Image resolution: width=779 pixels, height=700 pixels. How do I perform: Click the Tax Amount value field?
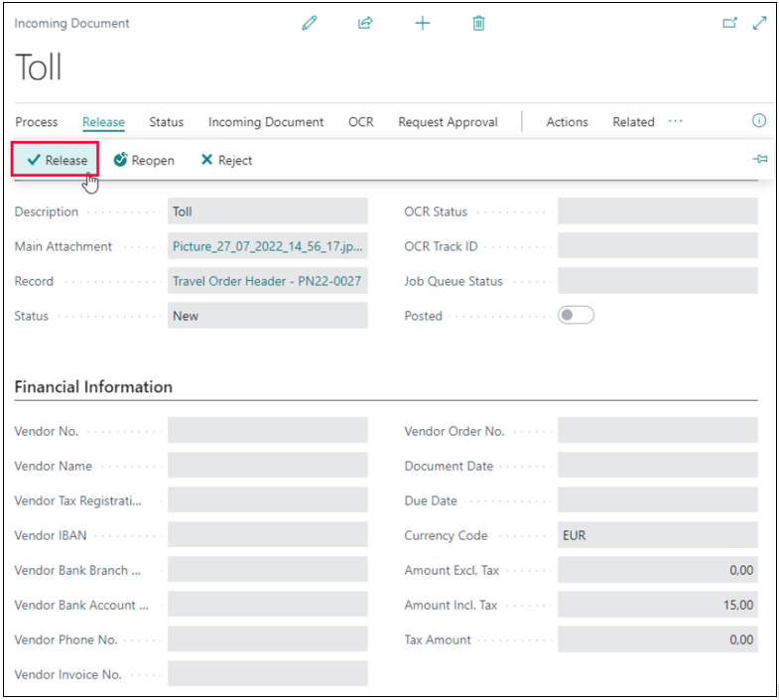[x=657, y=639]
